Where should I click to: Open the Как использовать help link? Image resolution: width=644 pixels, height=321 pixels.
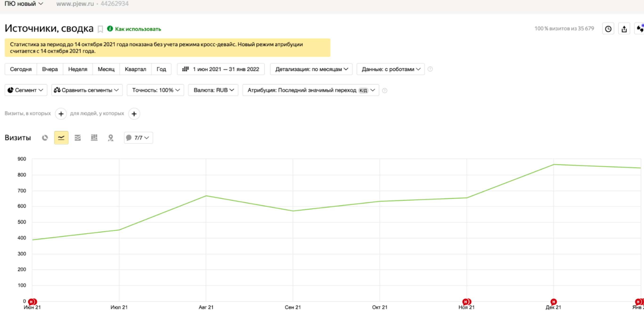(x=137, y=29)
